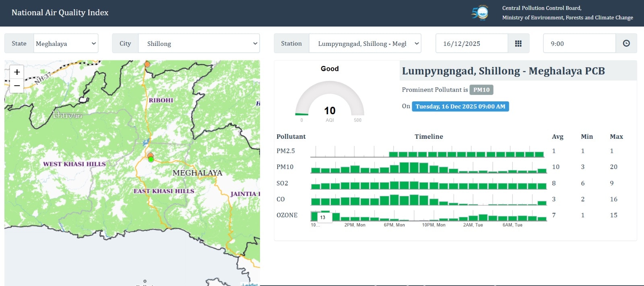Click the CPCB 50 years logo
644x286 pixels.
point(480,13)
